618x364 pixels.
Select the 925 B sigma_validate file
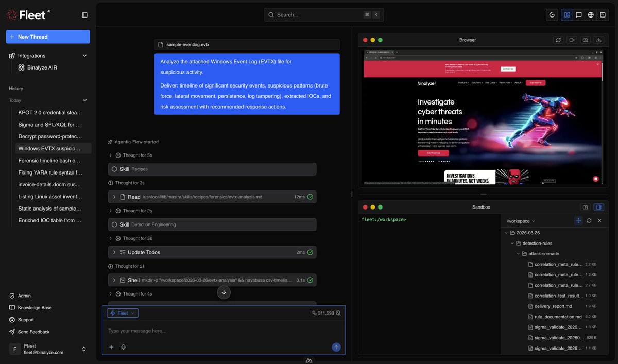click(x=559, y=338)
